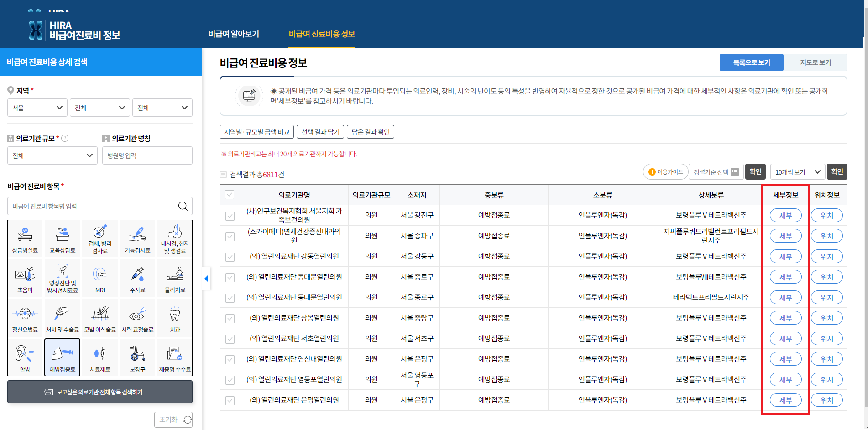Check the 연신내열린의원 row checkbox

click(x=230, y=359)
